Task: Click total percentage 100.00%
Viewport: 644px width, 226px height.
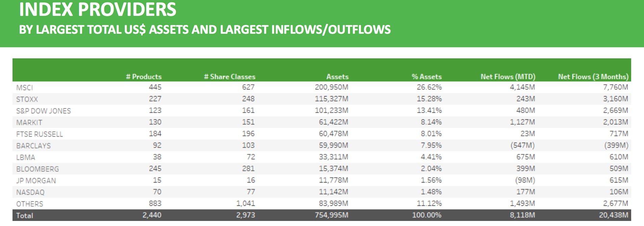Action: click(427, 215)
